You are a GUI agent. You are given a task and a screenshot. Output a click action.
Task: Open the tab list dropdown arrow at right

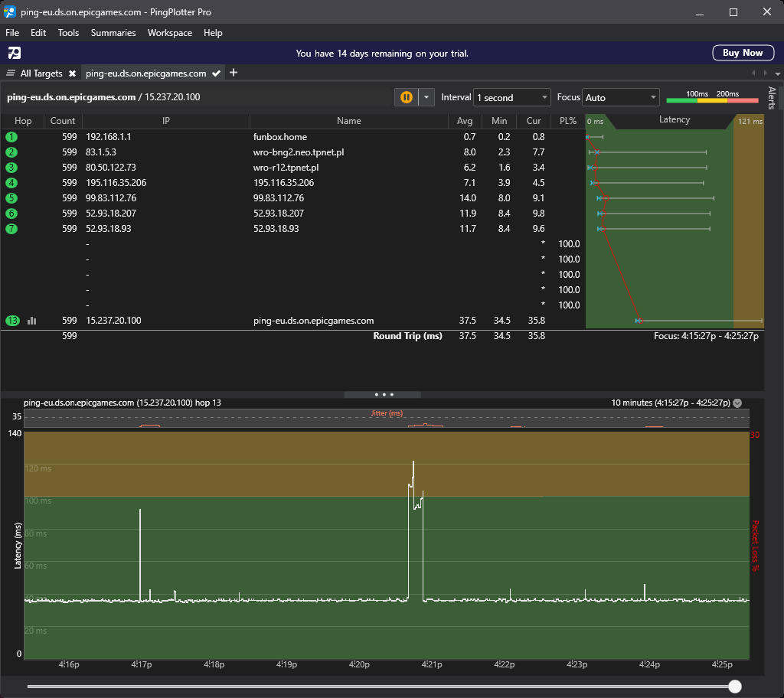[778, 73]
